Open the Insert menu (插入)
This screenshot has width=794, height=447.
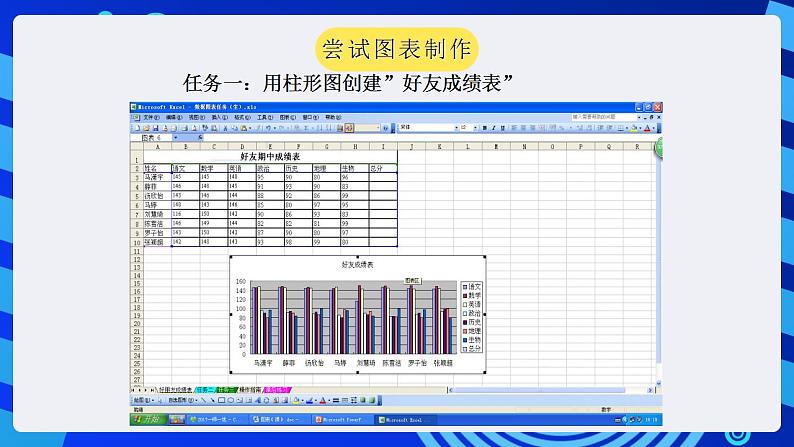pos(220,117)
